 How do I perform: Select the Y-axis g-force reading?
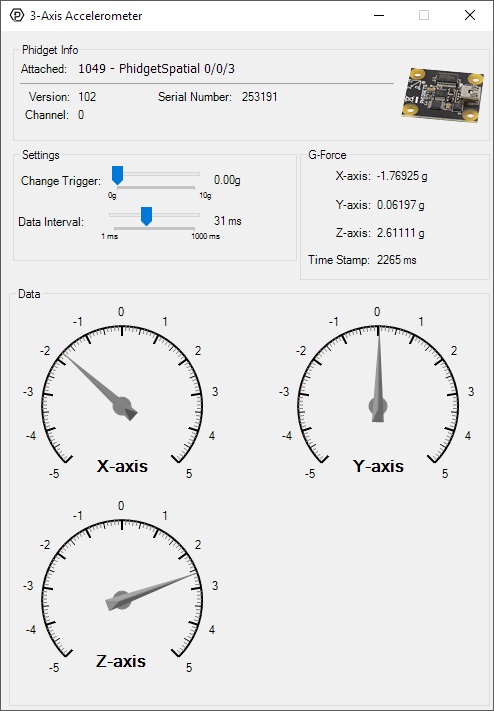tap(401, 205)
